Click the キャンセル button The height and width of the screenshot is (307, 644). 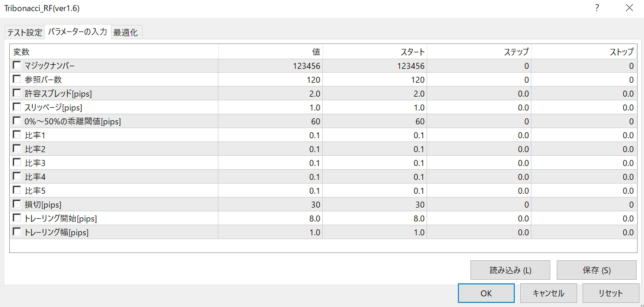pyautogui.click(x=548, y=293)
